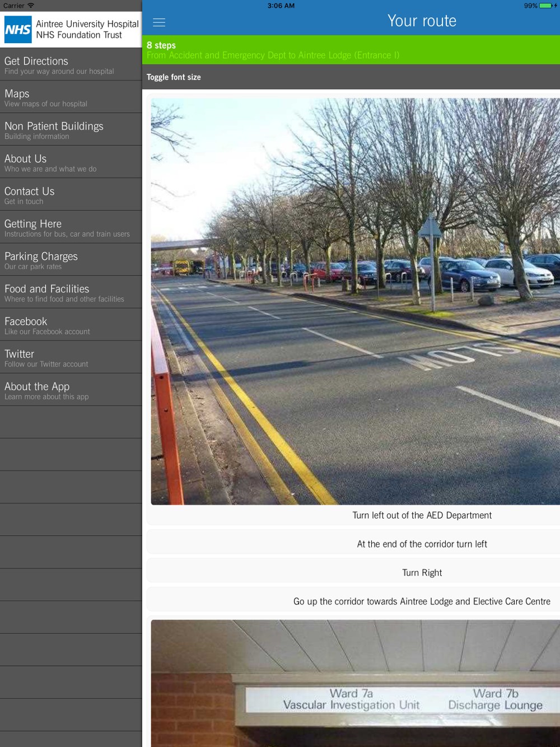Tap the '8 steps' route summary banner

click(351, 50)
